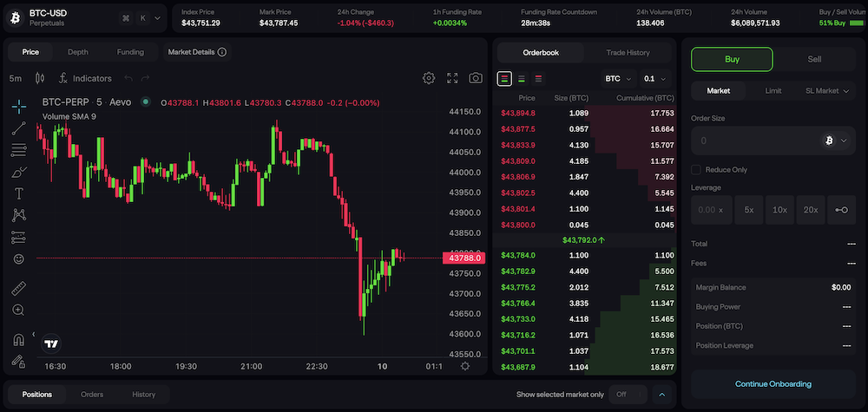Image resolution: width=868 pixels, height=412 pixels.
Task: Open the SL Market order type dropdown
Action: click(x=826, y=91)
